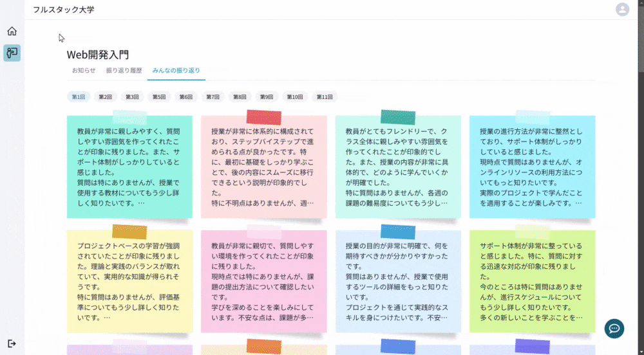Click the logout icon in sidebar
Viewport: 644px width, 355px height.
coord(12,343)
